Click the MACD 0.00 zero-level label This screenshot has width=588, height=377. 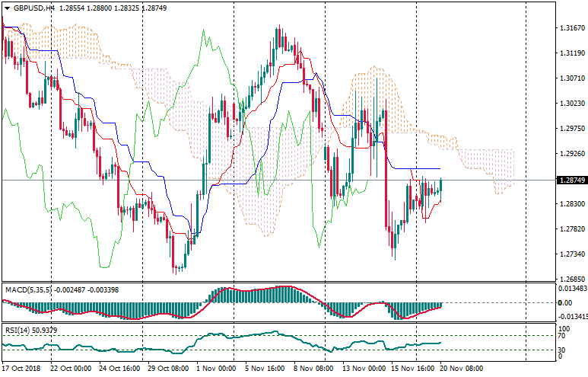click(x=566, y=303)
